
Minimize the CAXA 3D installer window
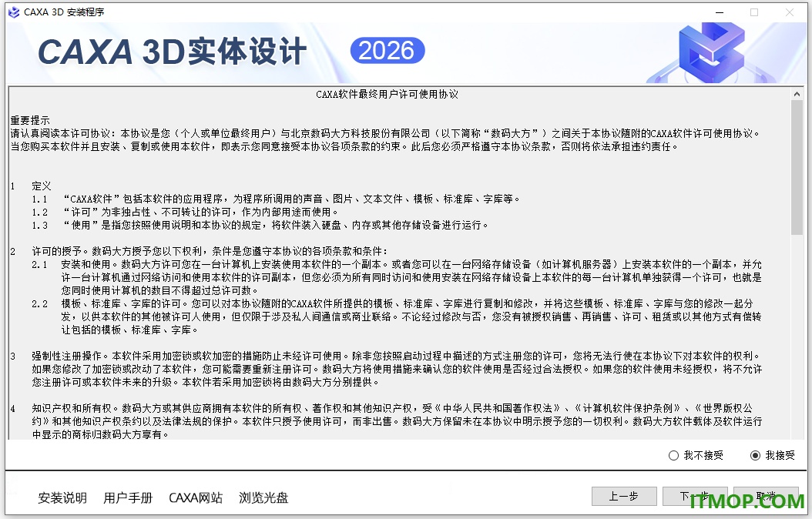(720, 12)
